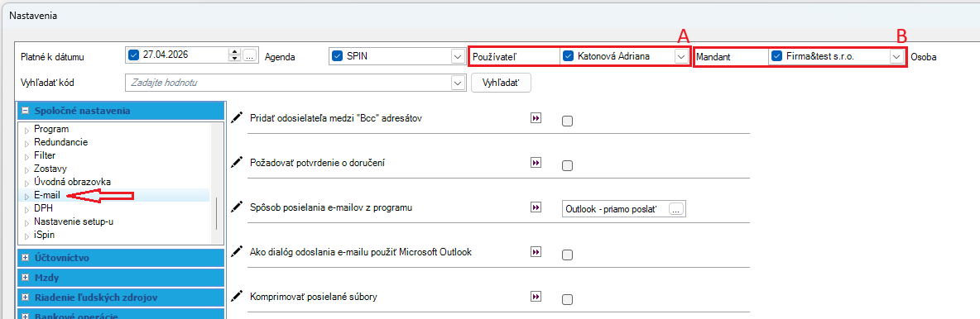980x319 pixels.
Task: Select E-mail in settings tree
Action: pyautogui.click(x=47, y=195)
